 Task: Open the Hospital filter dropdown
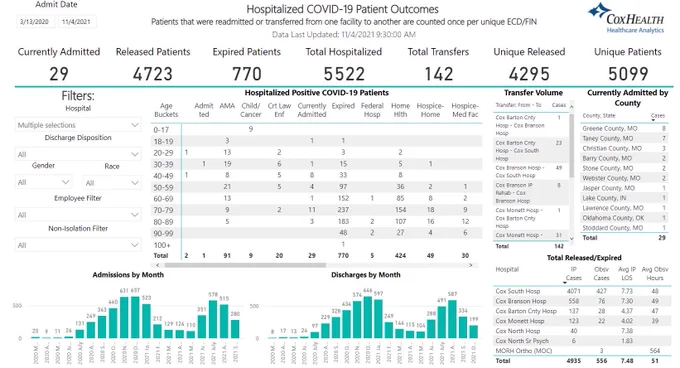pyautogui.click(x=78, y=125)
